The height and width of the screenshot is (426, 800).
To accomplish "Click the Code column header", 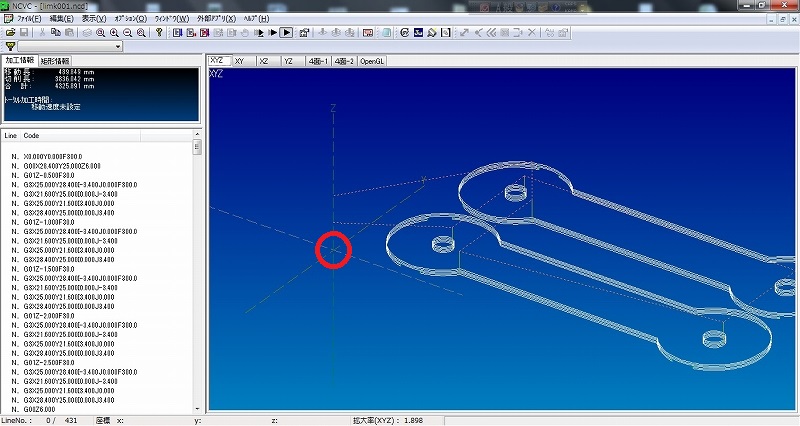I will click(32, 134).
